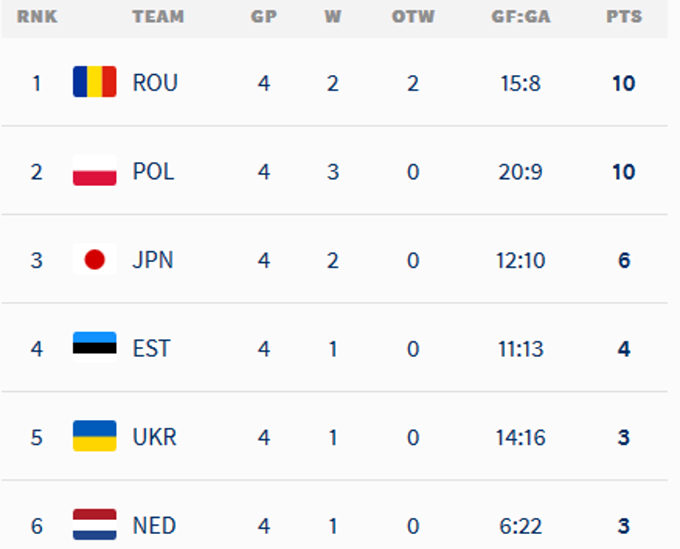Click the RNK column header
680x549 pixels.
coord(36,17)
